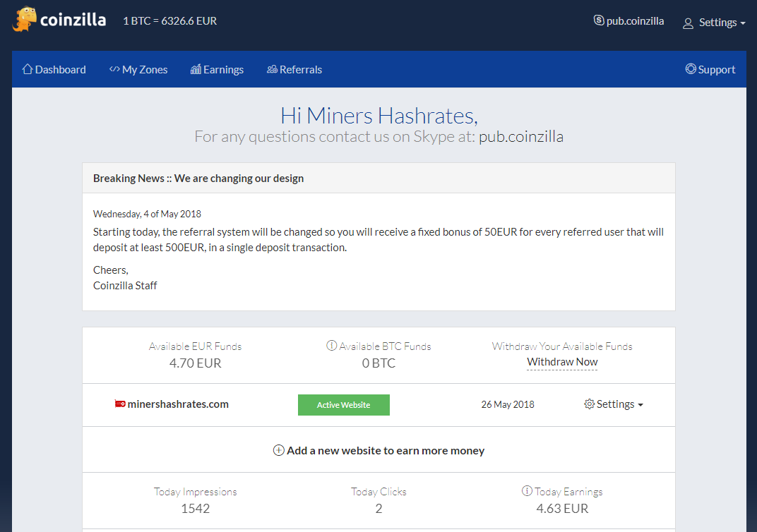
Task: Click the Withdraw Now link
Action: point(562,362)
